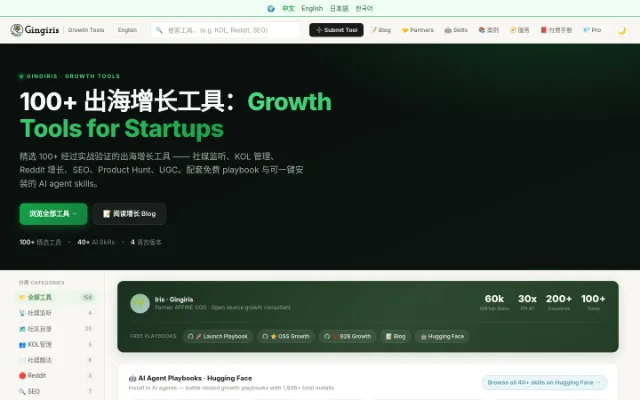Open the 服务 nav link
640x400 pixels.
(x=520, y=30)
